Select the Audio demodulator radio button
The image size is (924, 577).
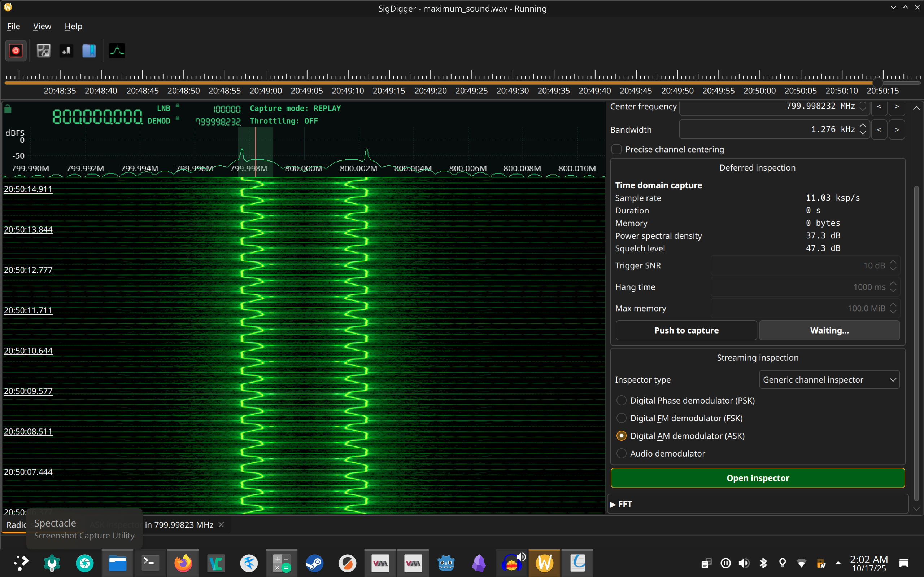(622, 453)
